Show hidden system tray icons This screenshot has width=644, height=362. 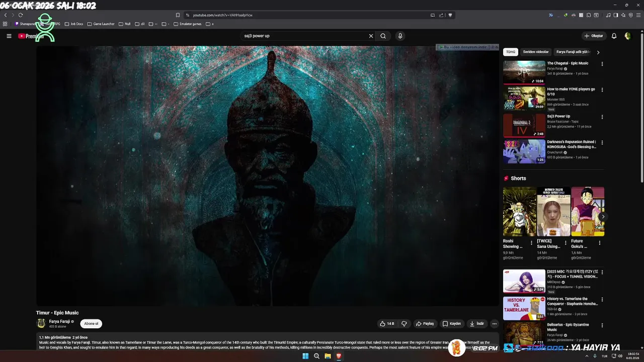(x=587, y=356)
